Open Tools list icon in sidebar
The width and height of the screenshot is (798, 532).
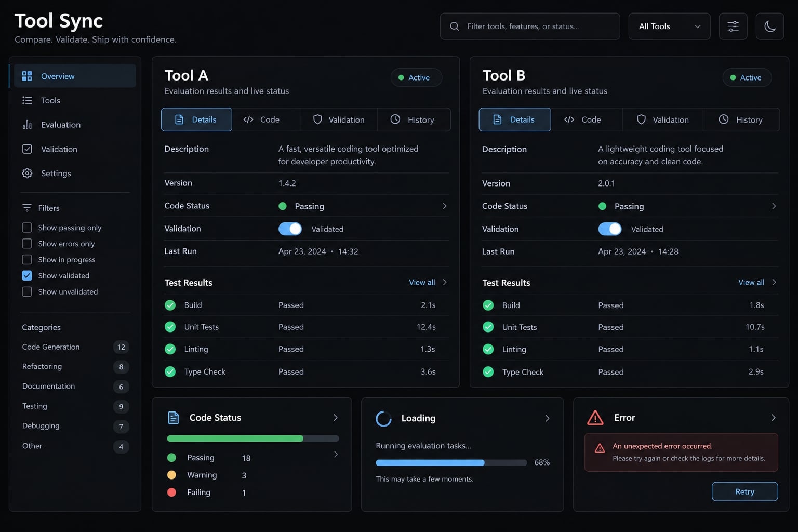27,100
